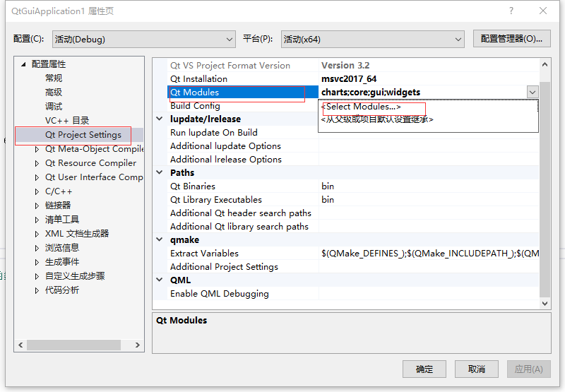The height and width of the screenshot is (392, 565).
Task: Expand the C/C++ node
Action: [x=37, y=191]
